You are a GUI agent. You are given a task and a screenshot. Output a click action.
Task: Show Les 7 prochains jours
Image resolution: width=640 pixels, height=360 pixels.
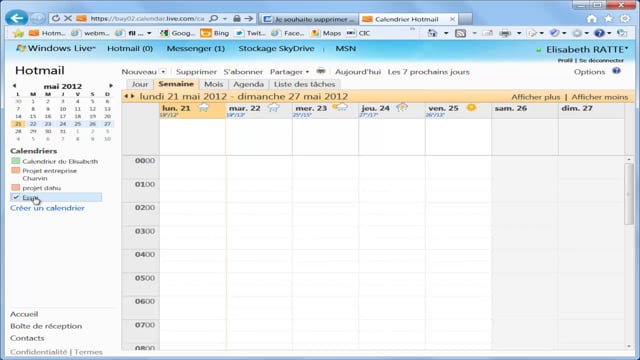point(428,72)
